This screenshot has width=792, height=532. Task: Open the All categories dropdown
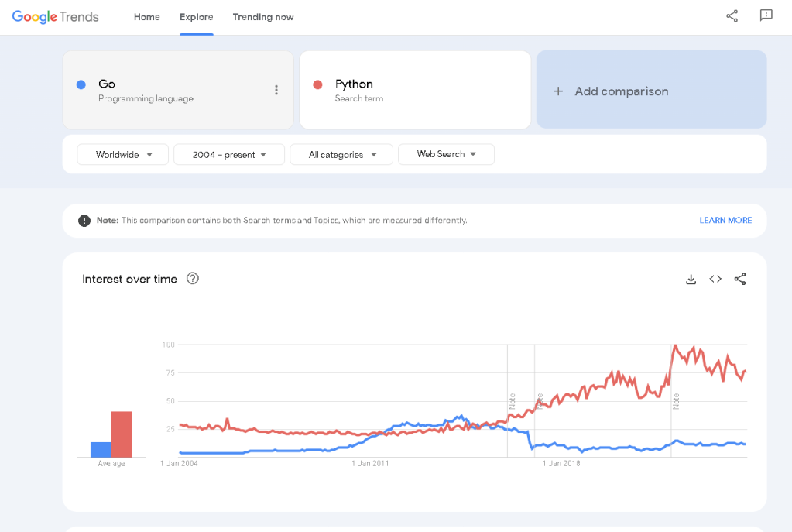[x=341, y=155]
